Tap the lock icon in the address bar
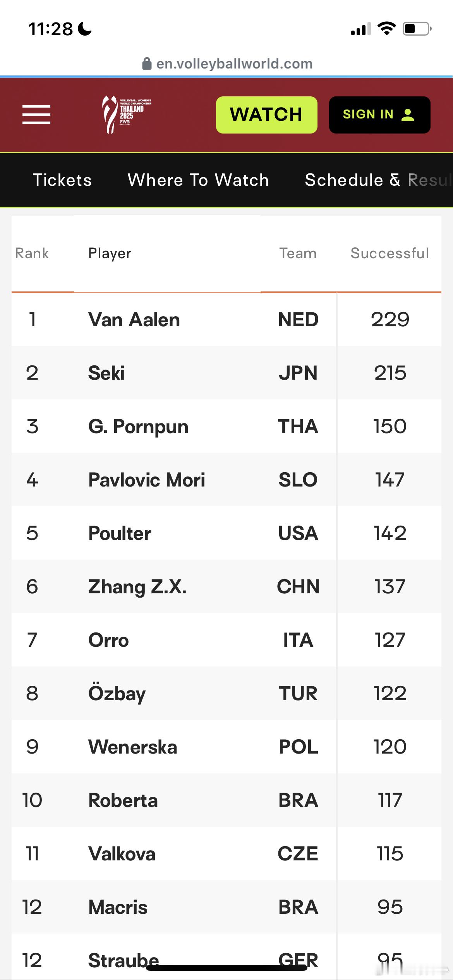This screenshot has height=980, width=453. 147,63
